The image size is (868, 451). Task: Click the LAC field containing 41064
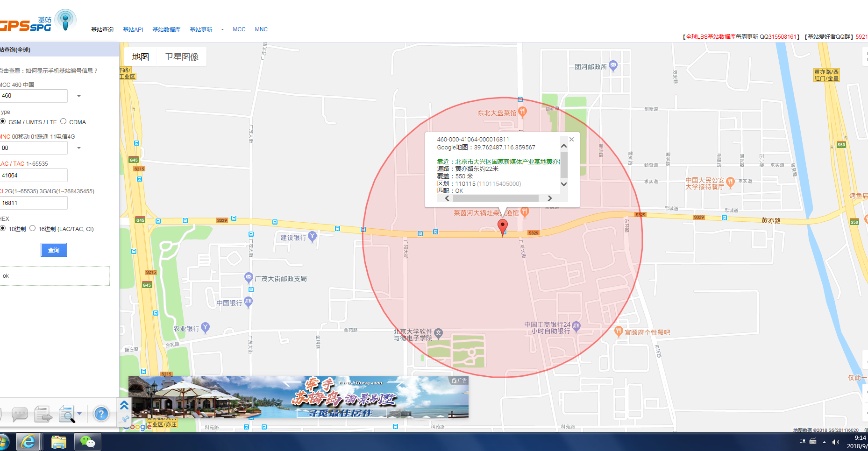[x=34, y=176]
